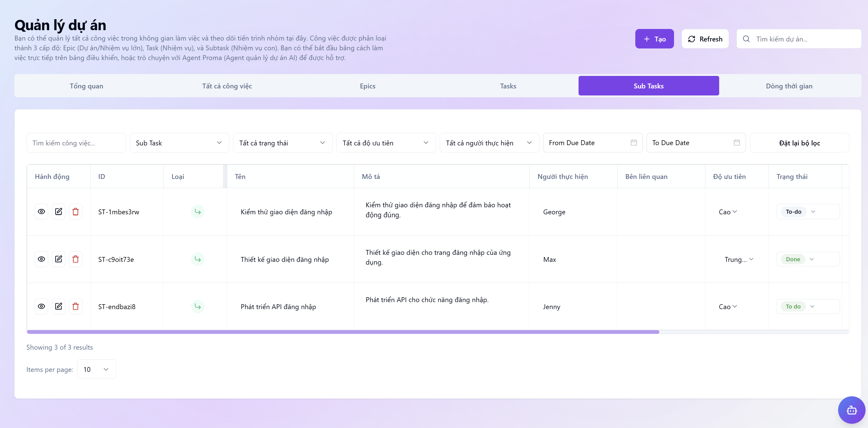
Task: Click the Tạo create button
Action: (655, 39)
